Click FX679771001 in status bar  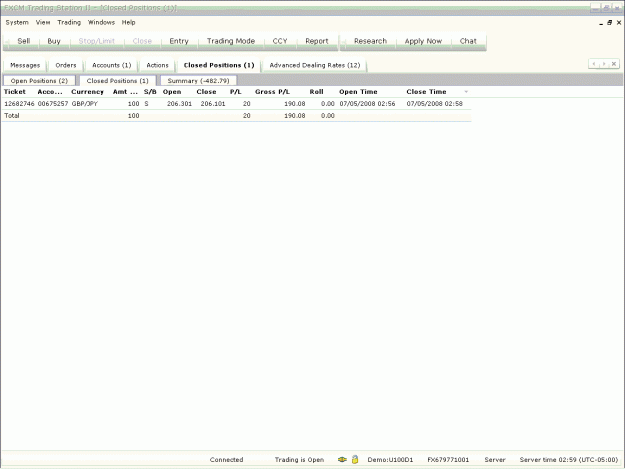(x=448, y=459)
